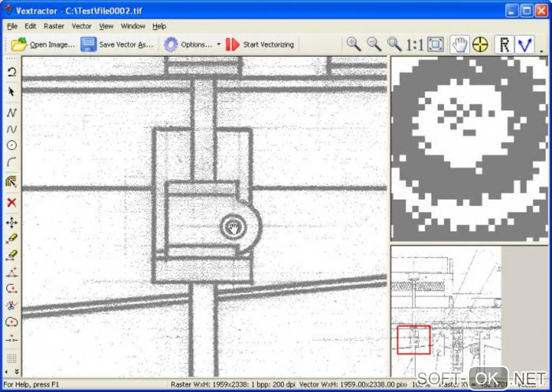Image resolution: width=552 pixels, height=392 pixels.
Task: Select the circle drawing tool
Action: pyautogui.click(x=11, y=145)
